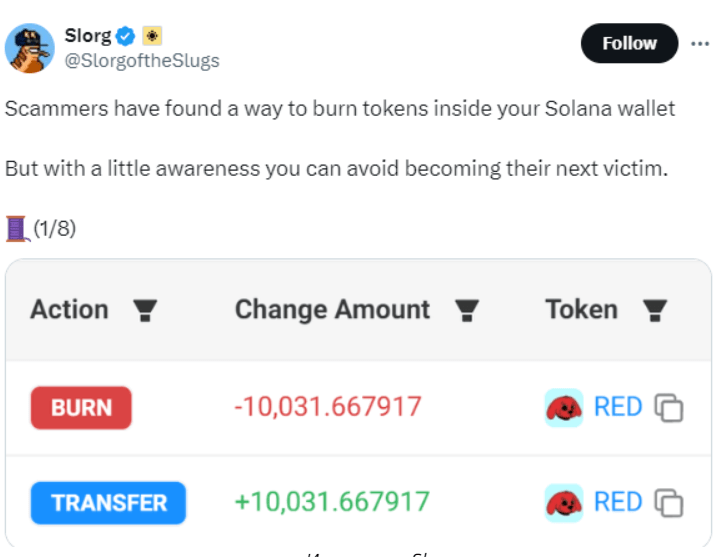Click the yellow affiliate badge beside Slorg
This screenshot has width=716, height=557.
tap(152, 36)
